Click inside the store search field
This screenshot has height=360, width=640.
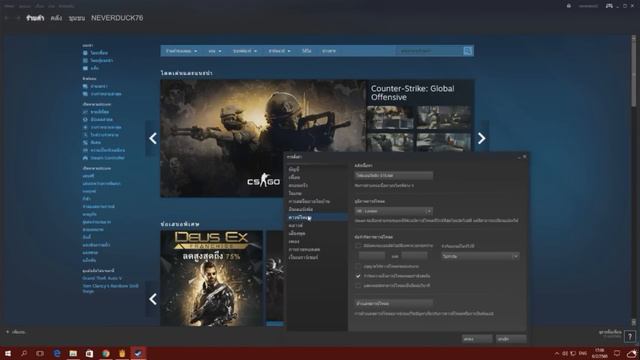tap(429, 51)
